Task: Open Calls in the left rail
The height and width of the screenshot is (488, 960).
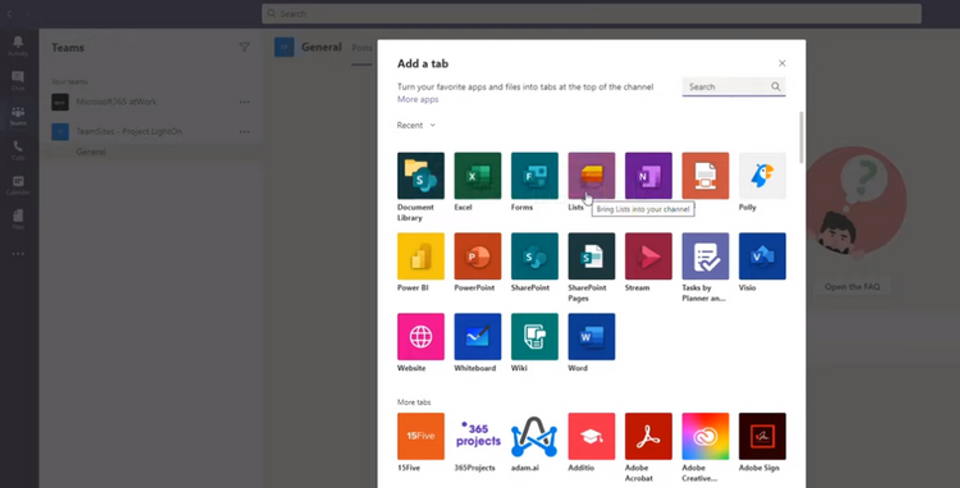Action: pyautogui.click(x=18, y=150)
